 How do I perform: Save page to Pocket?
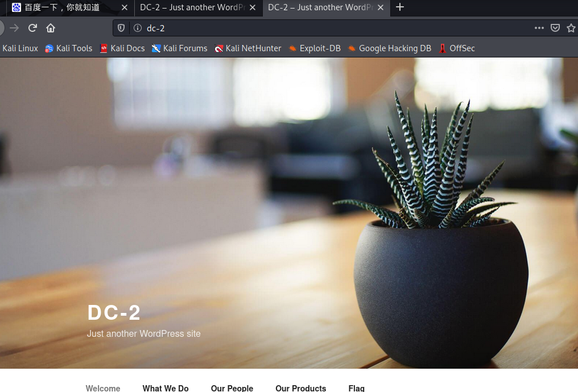[555, 28]
